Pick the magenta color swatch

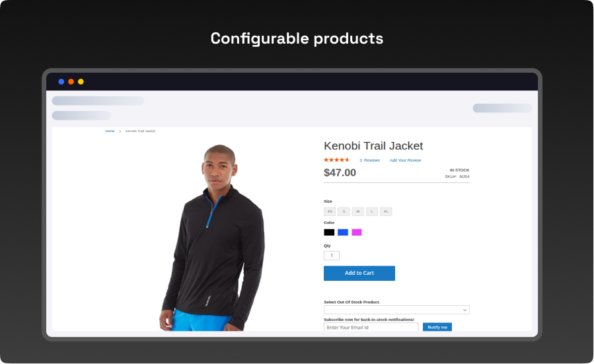coord(357,232)
